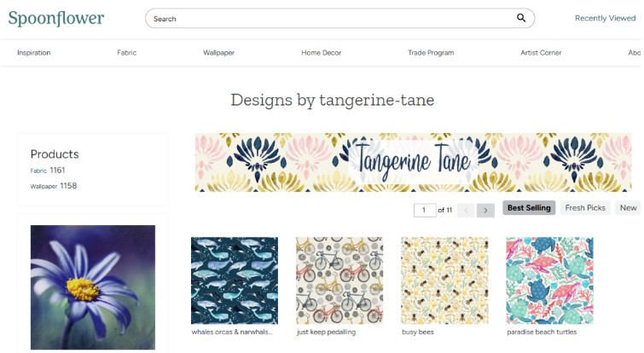Open the Fabric menu
The width and height of the screenshot is (644, 353).
click(x=126, y=53)
